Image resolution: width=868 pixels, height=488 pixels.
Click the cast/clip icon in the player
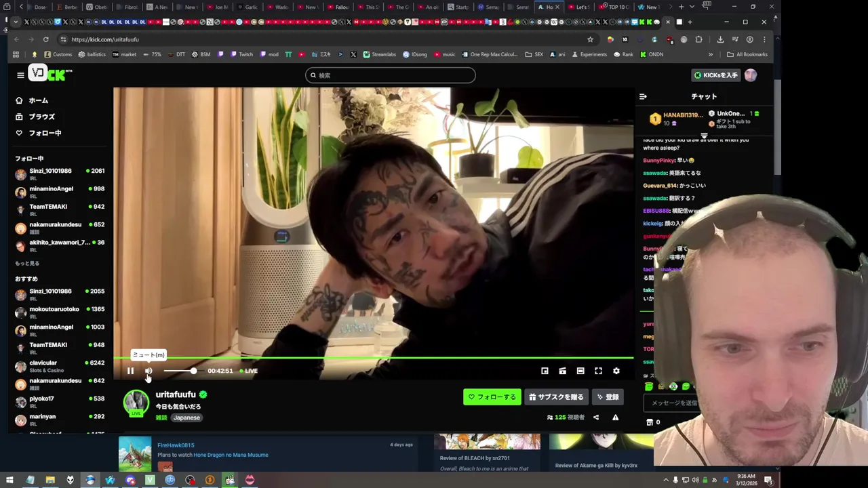(x=562, y=371)
